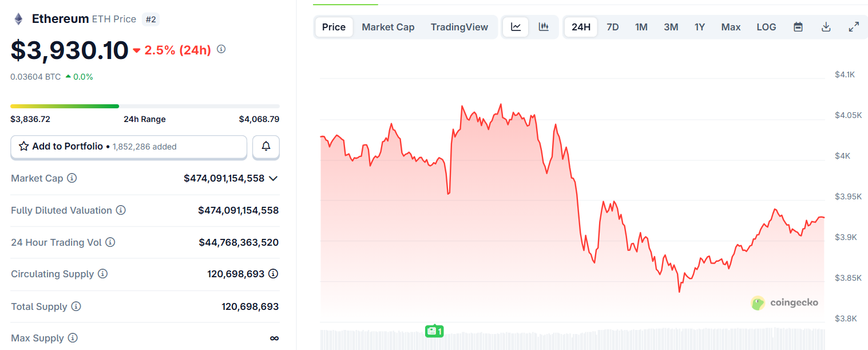Show info for 24 Hour Trading Vol
868x350 pixels.
coord(110,242)
